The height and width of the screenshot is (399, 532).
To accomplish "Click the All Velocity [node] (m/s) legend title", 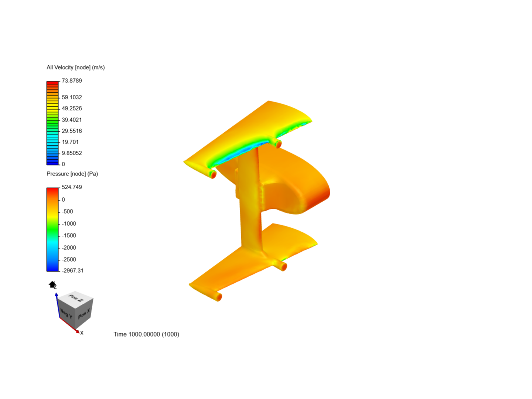I will pyautogui.click(x=76, y=67).
